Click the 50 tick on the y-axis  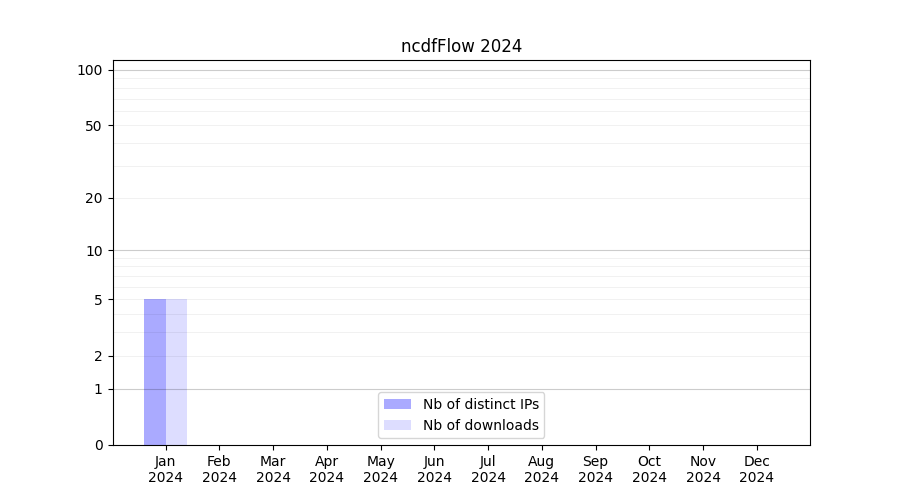pyautogui.click(x=93, y=126)
